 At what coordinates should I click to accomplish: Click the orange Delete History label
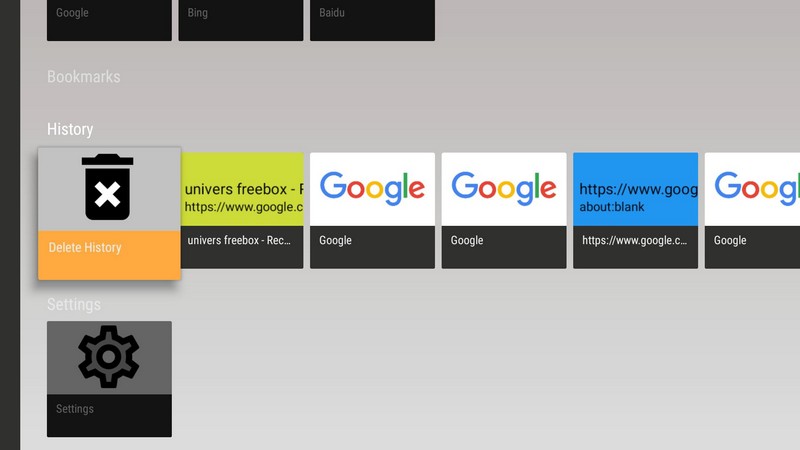109,255
